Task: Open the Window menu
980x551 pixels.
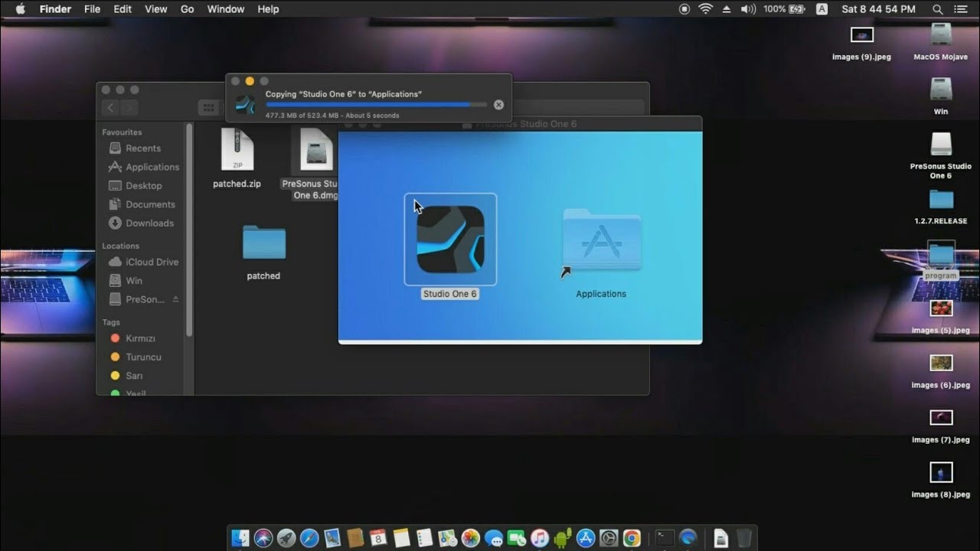Action: [226, 9]
